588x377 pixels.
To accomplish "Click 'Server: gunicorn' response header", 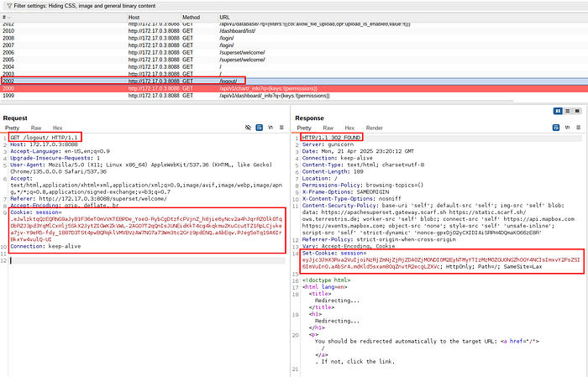I will 328,144.
